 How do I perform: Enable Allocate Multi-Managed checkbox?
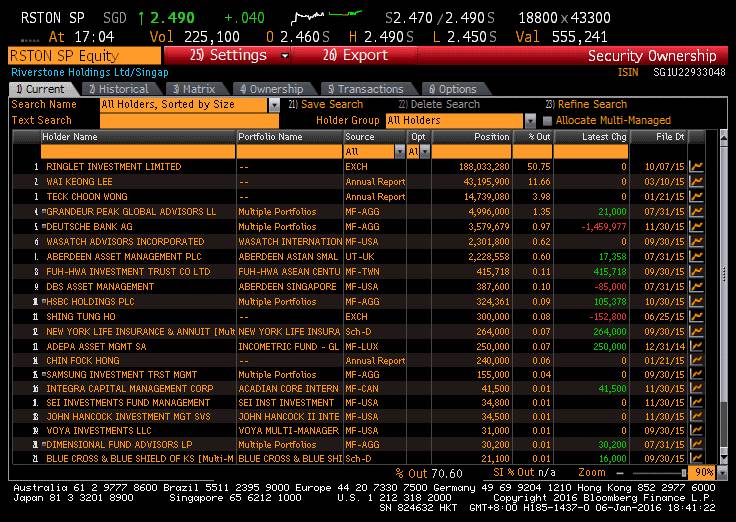coord(547,121)
